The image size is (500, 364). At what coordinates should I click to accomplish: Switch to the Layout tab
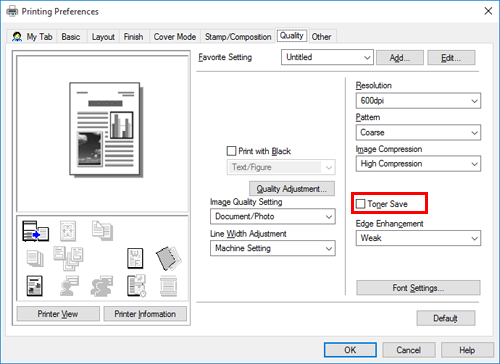point(103,37)
